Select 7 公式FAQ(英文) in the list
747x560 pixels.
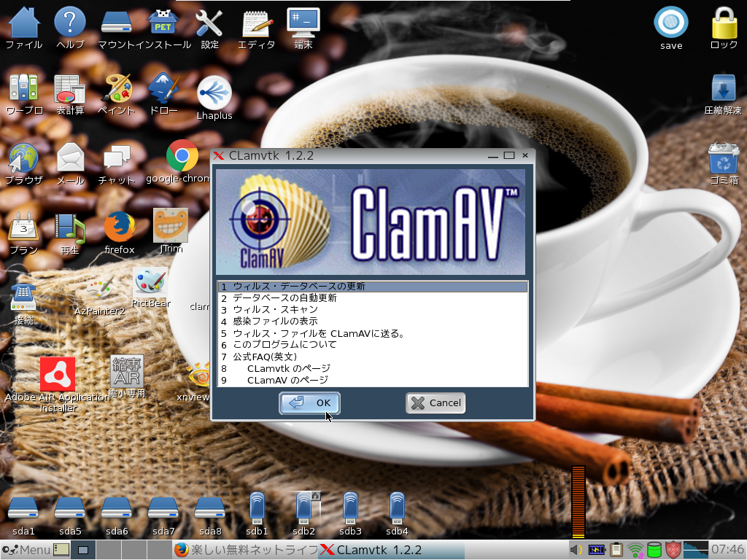coord(373,357)
